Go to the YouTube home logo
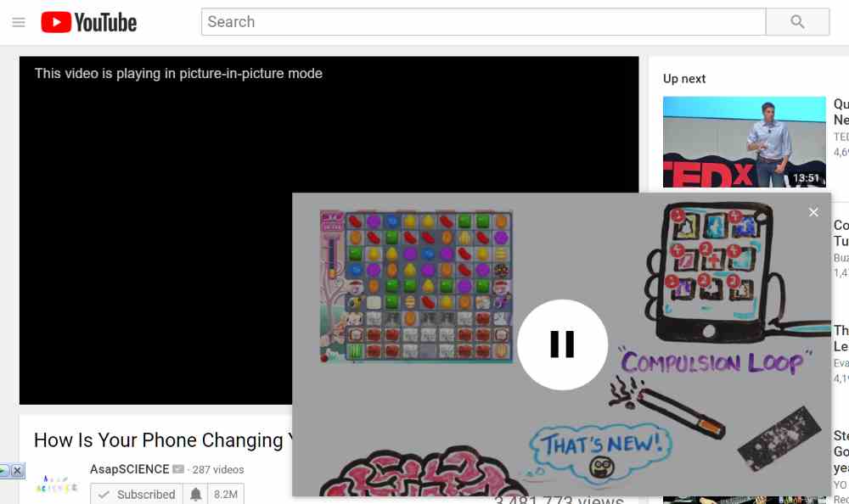The height and width of the screenshot is (504, 849). tap(89, 22)
